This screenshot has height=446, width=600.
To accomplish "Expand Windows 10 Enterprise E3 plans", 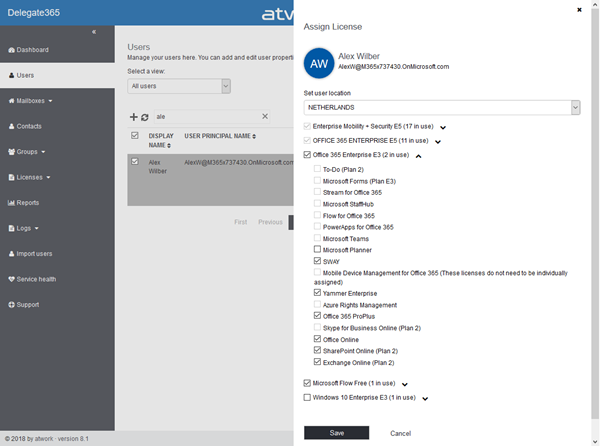I will (x=425, y=399).
